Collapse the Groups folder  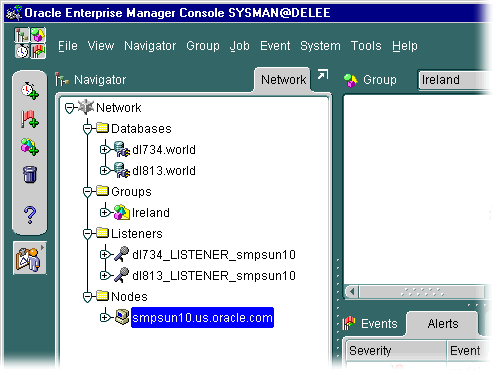tap(87, 192)
